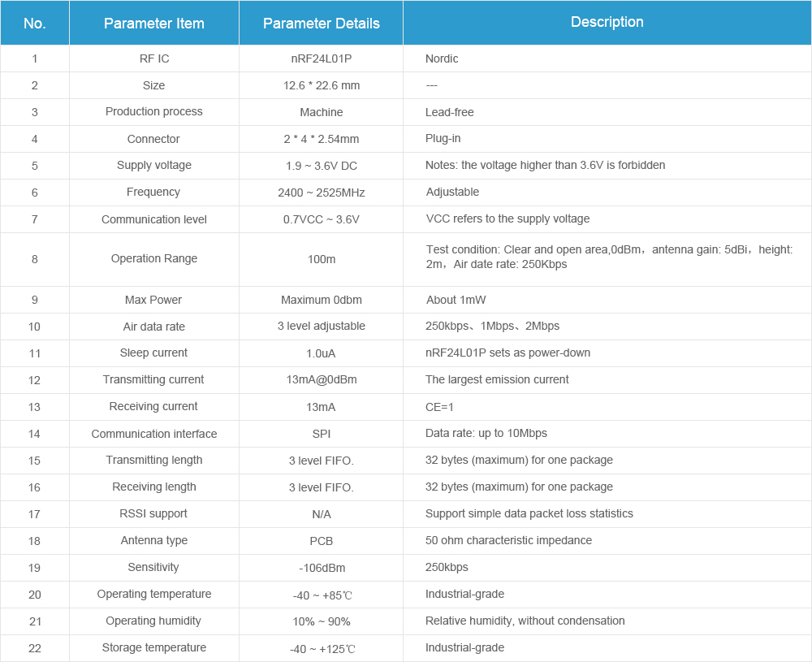Click the 'RSSI support' row label
812x662 pixels.
[153, 513]
